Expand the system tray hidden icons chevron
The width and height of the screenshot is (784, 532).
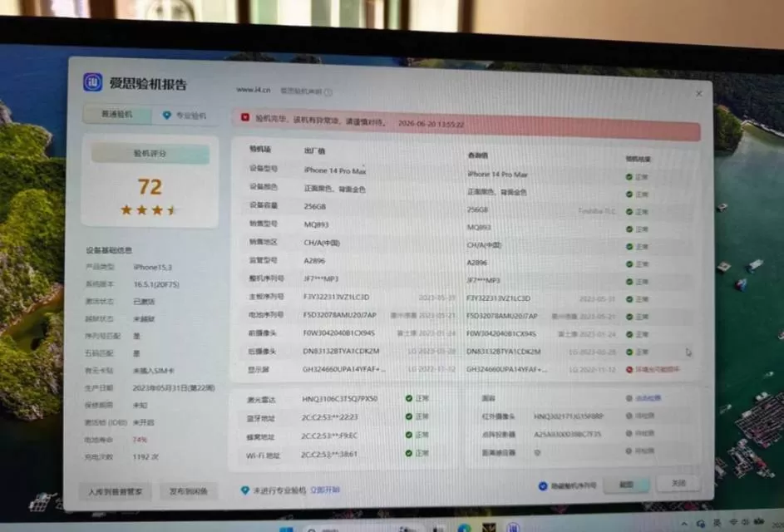[x=684, y=524]
